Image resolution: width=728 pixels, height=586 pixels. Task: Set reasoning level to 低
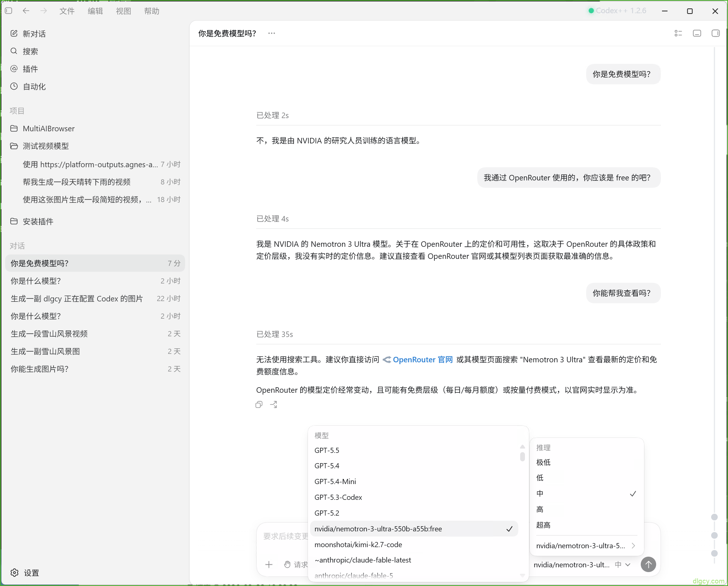click(587, 478)
